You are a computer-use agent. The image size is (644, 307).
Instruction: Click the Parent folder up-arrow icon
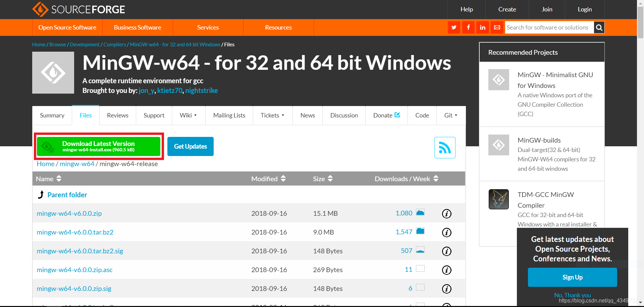tap(41, 195)
